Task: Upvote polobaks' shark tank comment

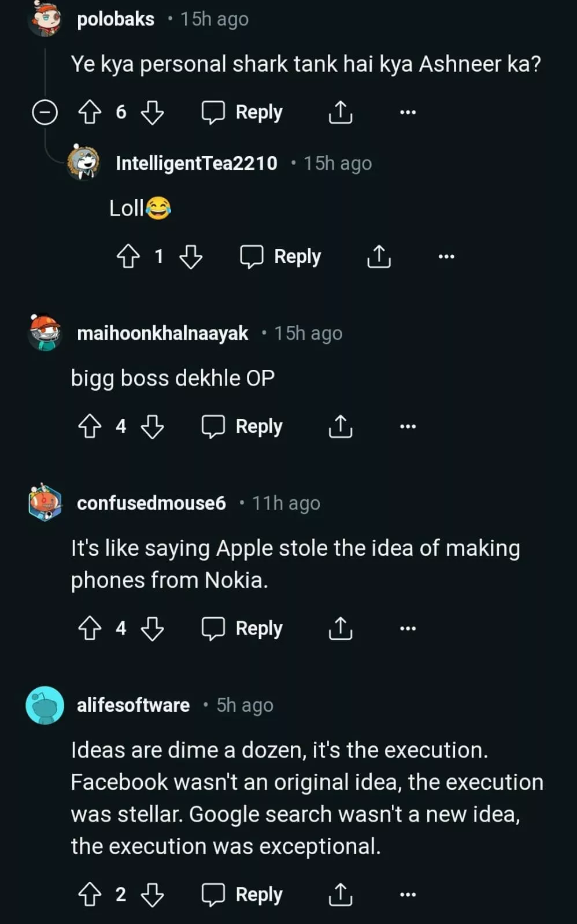Action: (90, 112)
